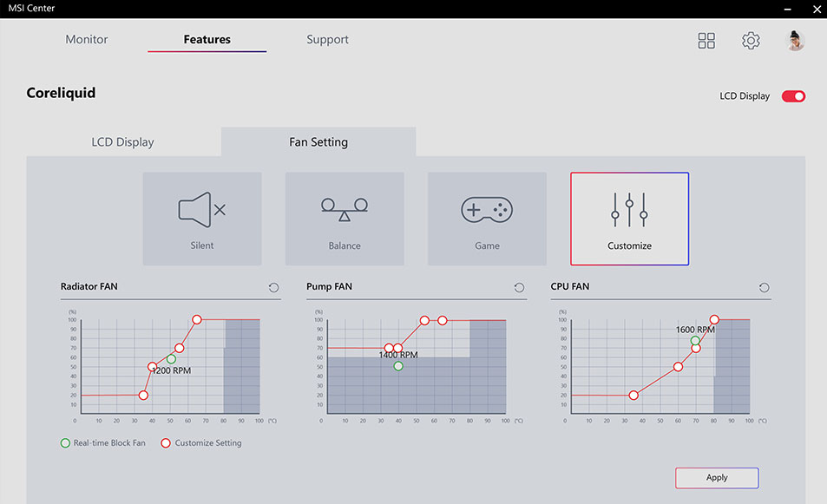The image size is (827, 504).
Task: Switch to the LCD Display tab
Action: [x=123, y=142]
